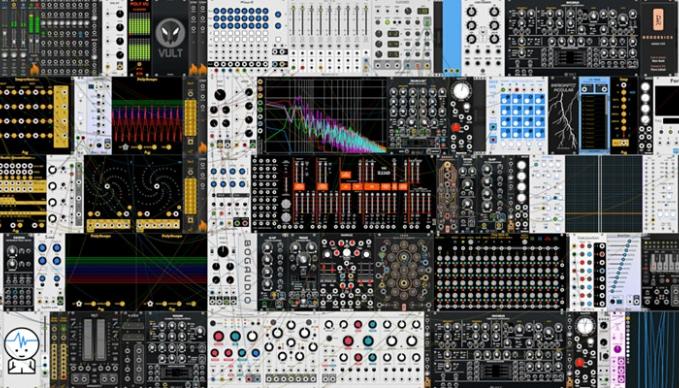
Task: Click the BOGAUDIO vertical logo label
Action: (247, 271)
